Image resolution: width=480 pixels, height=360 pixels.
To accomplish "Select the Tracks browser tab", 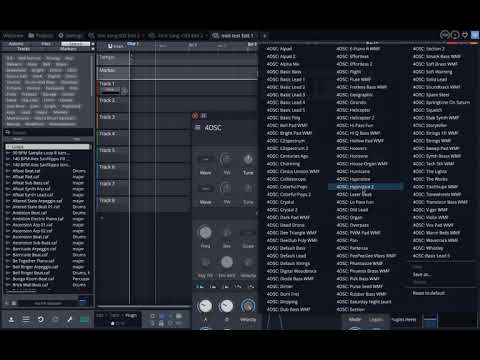I will coord(23,49).
